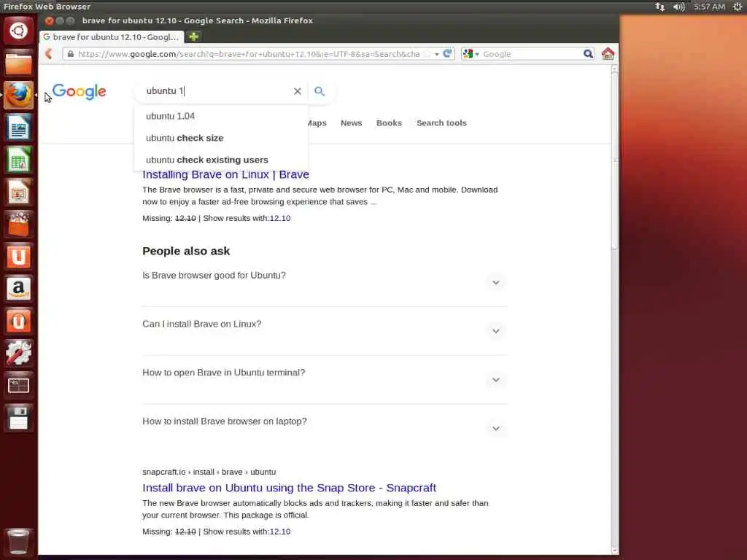
Task: Open a new tab with plus button
Action: click(x=193, y=36)
